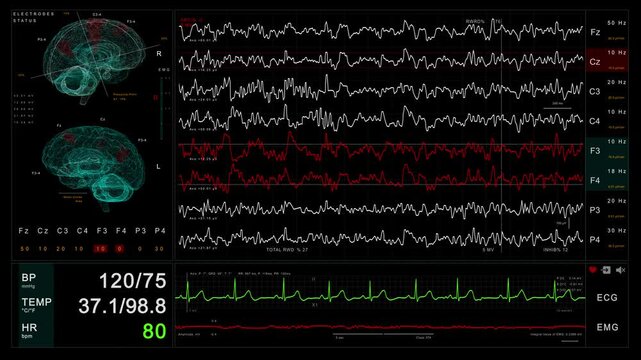Click the F4 electrode status label
This screenshot has height=360, width=641.
(121, 231)
